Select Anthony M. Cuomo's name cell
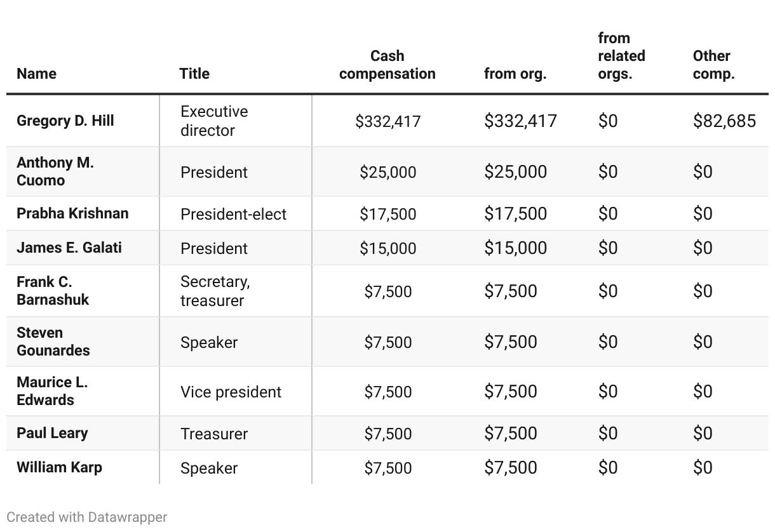This screenshot has height=532, width=775. 55,171
